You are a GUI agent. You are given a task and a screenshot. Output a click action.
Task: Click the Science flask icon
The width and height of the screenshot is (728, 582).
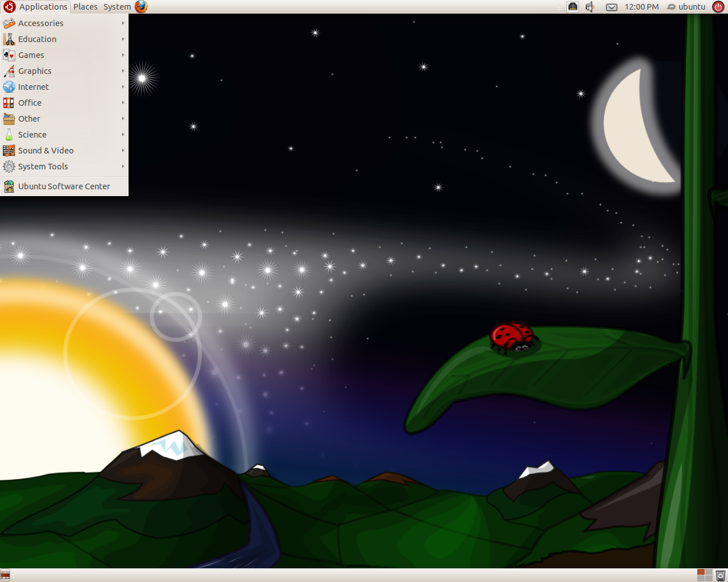tap(9, 135)
